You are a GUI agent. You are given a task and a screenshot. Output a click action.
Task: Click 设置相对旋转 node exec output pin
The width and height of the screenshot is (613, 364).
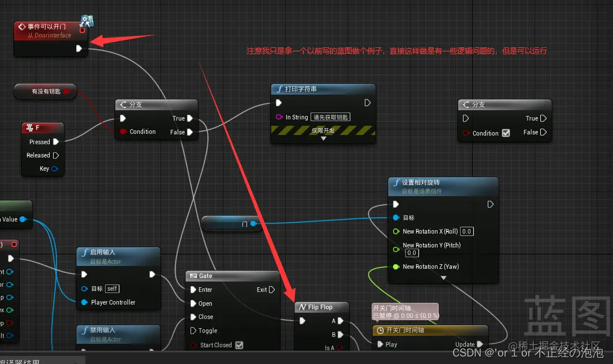click(x=490, y=204)
